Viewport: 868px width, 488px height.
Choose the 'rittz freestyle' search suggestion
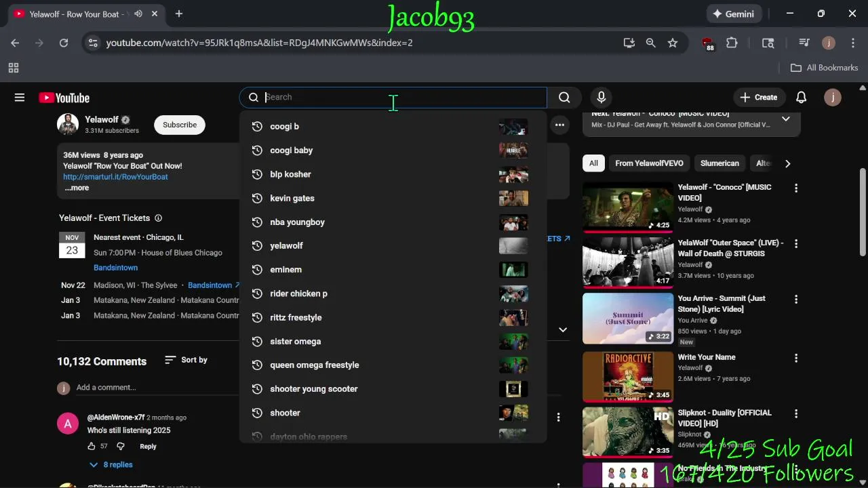click(x=393, y=318)
